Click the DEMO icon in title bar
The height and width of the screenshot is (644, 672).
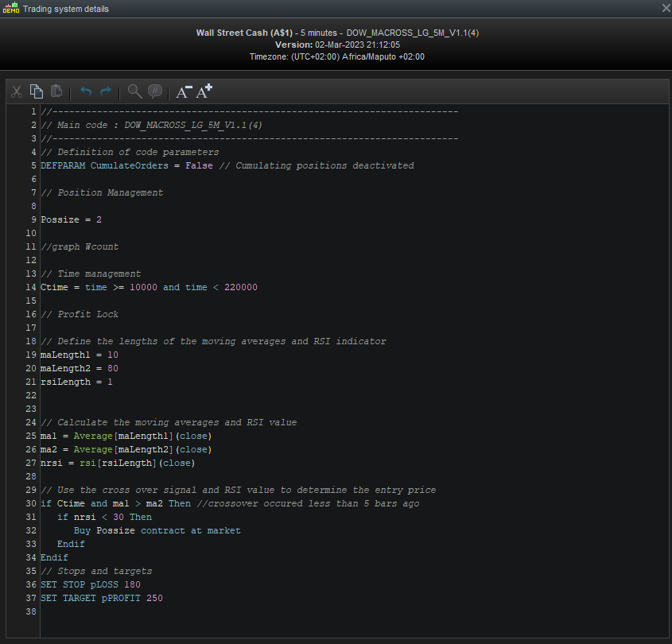coord(11,9)
